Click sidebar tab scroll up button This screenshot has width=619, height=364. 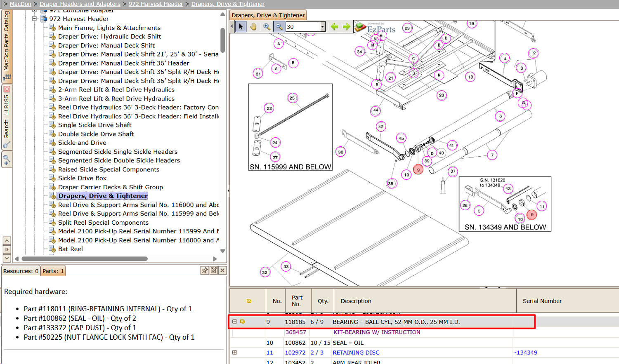pos(7,240)
